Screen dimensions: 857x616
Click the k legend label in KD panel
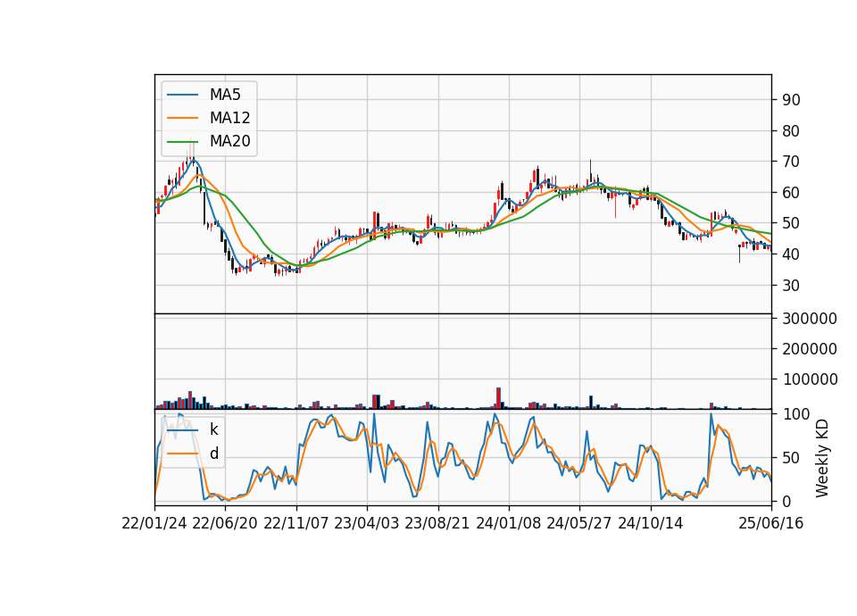point(213,429)
